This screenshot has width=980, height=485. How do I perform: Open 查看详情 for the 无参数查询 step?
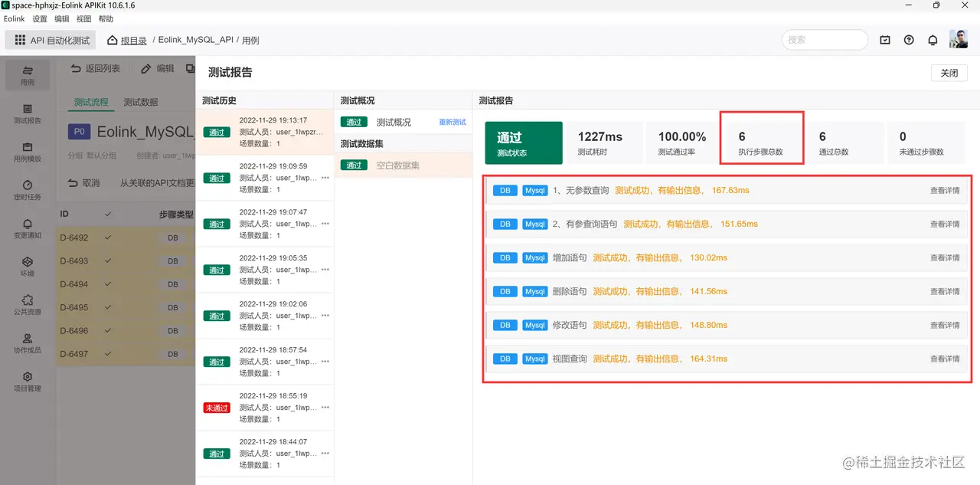point(945,190)
